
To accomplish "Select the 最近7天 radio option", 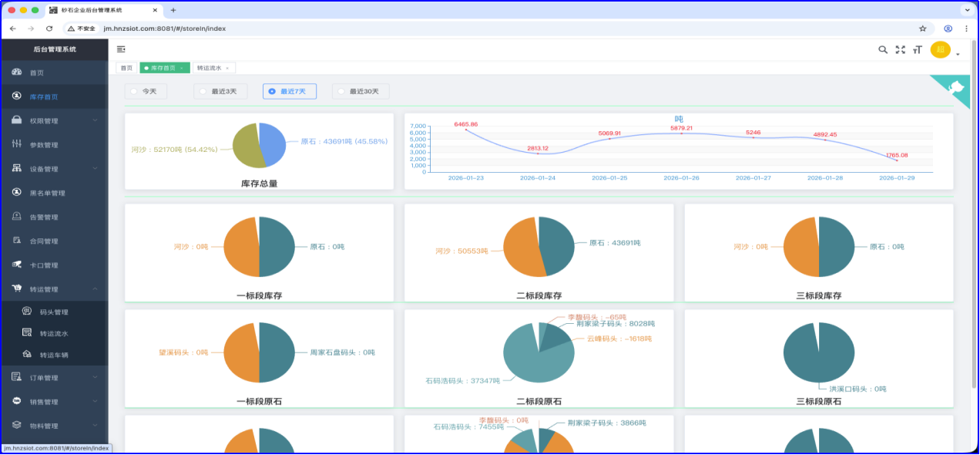I will pyautogui.click(x=290, y=91).
